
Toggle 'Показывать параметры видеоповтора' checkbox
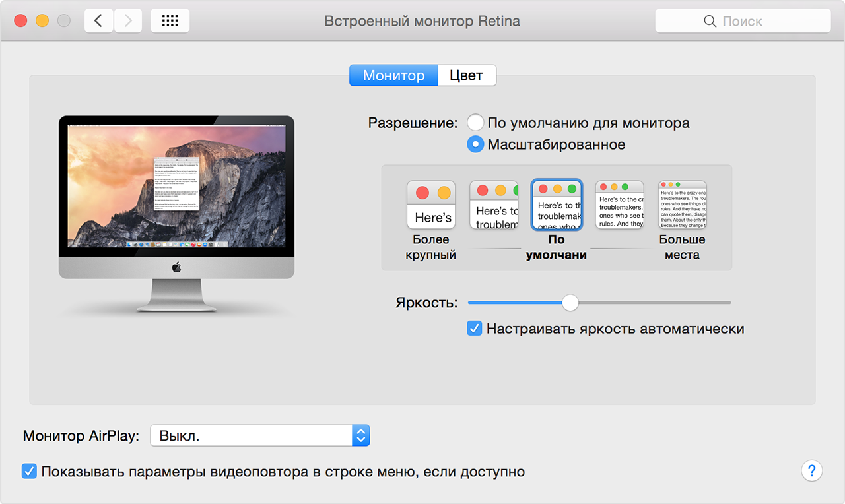click(29, 472)
